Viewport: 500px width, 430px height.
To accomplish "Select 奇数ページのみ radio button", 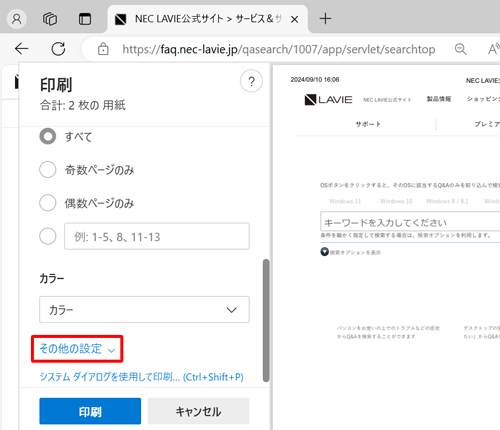I will point(48,170).
